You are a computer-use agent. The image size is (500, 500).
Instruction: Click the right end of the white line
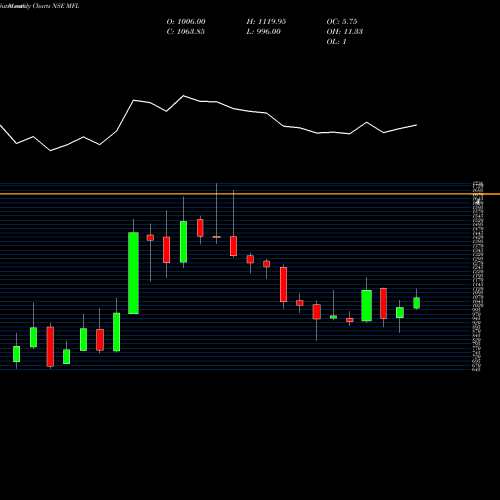click(x=416, y=125)
